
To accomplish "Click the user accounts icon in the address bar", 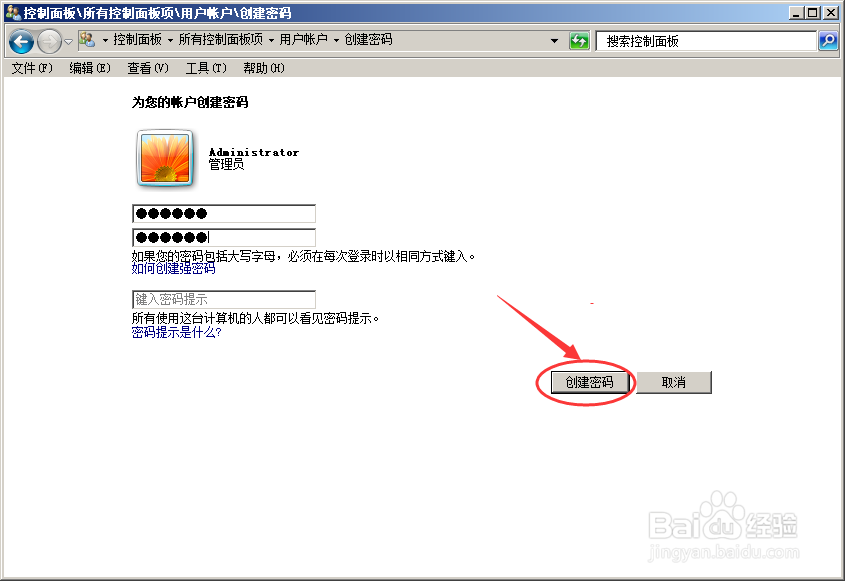I will (x=87, y=40).
